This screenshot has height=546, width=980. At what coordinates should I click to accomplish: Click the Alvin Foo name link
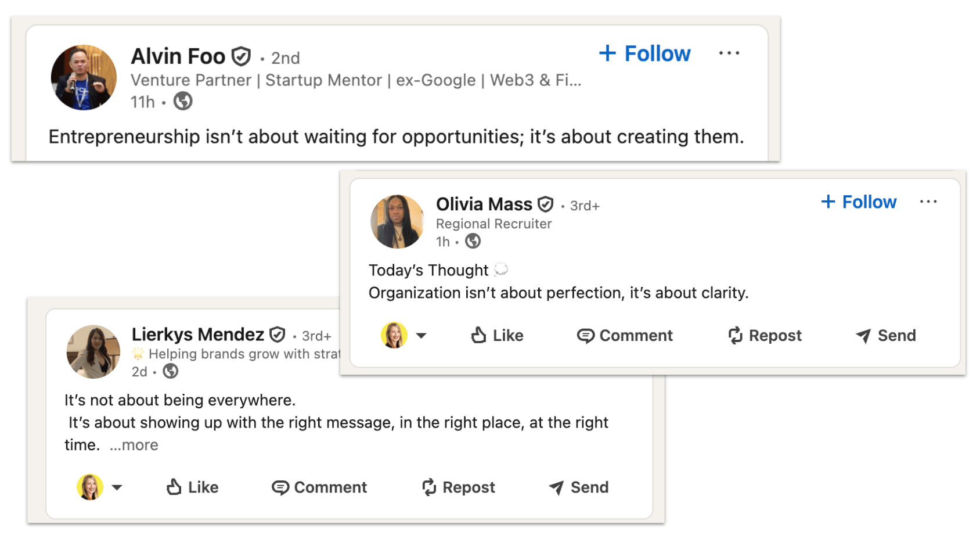178,56
